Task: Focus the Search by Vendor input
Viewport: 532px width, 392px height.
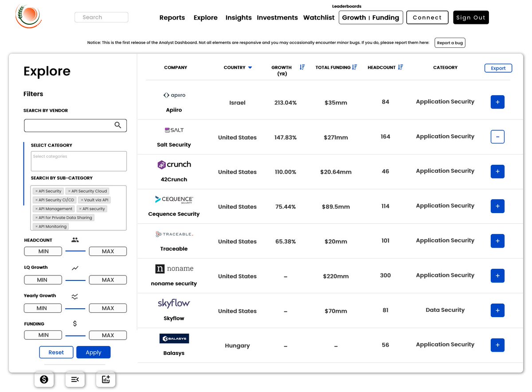Action: [75, 125]
